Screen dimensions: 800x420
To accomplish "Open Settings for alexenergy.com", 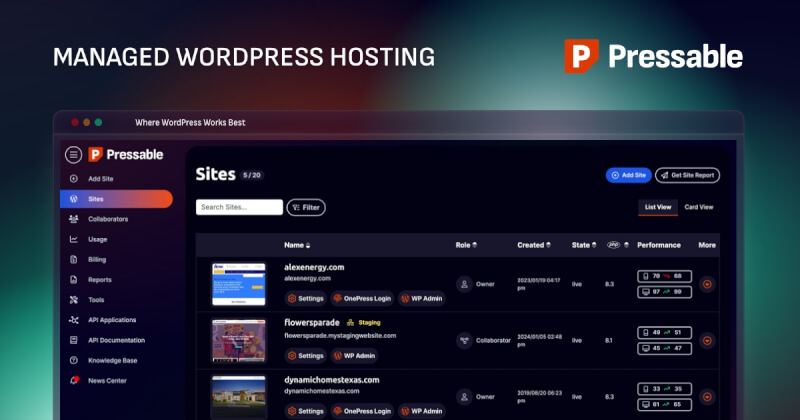I will pos(306,299).
